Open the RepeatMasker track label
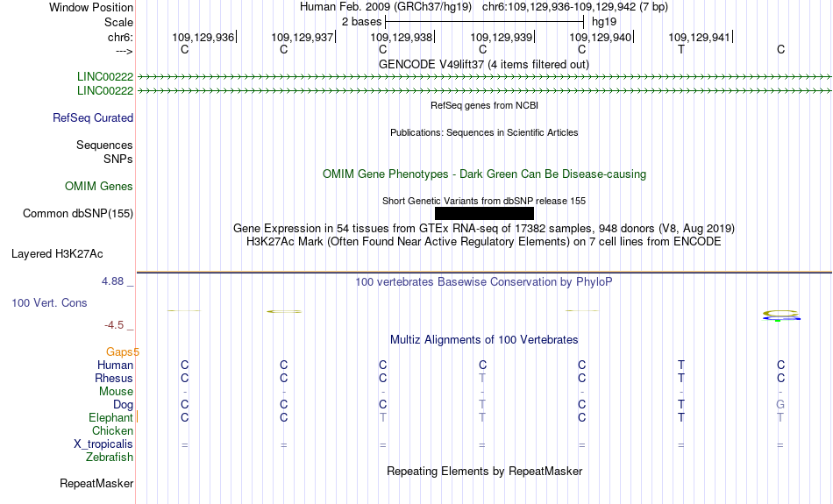Image resolution: width=833 pixels, height=504 pixels. tap(96, 483)
